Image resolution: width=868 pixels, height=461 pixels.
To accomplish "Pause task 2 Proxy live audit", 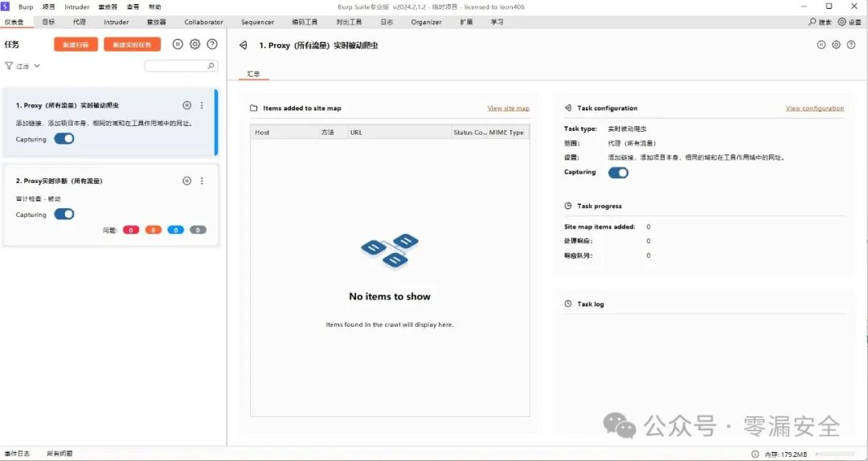I will 187,181.
